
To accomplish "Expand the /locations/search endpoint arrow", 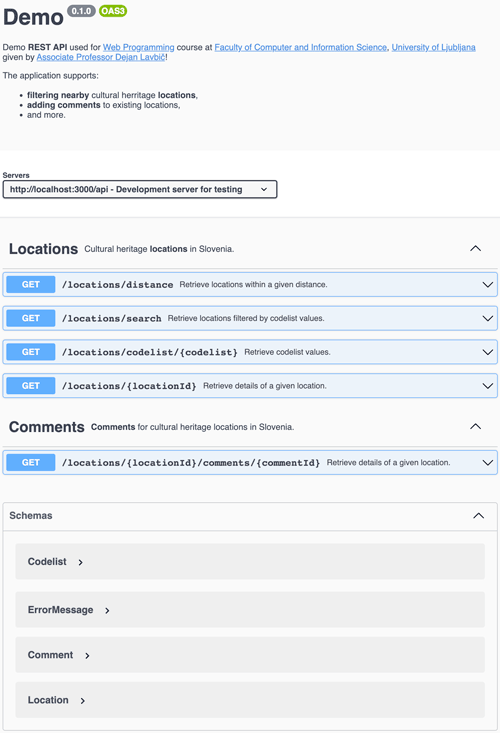I will point(487,318).
